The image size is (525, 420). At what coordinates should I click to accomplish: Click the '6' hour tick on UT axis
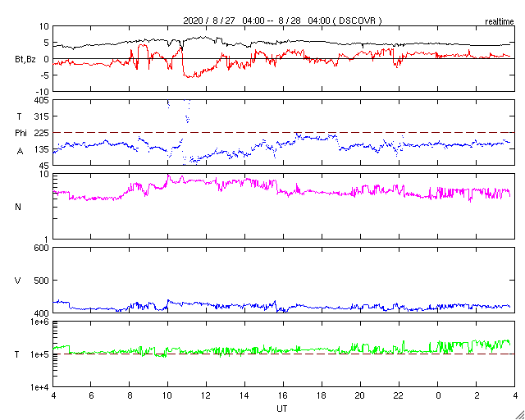[91, 395]
